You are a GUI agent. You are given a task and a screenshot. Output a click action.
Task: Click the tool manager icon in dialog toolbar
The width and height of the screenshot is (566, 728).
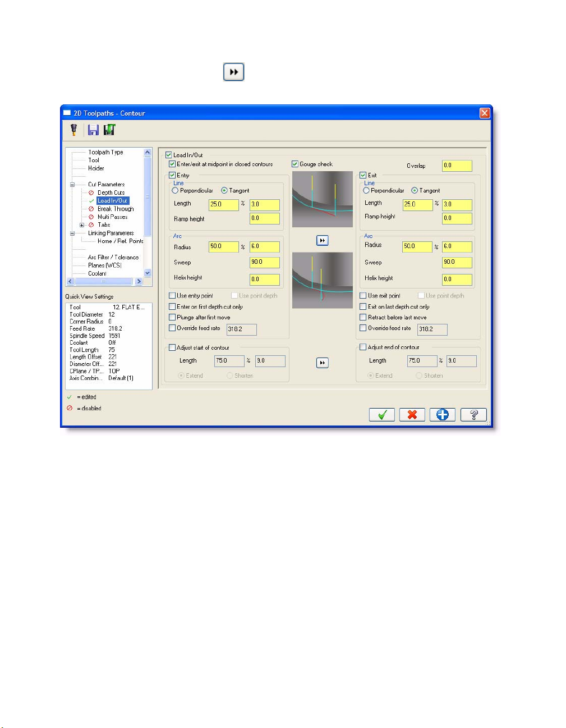point(73,130)
